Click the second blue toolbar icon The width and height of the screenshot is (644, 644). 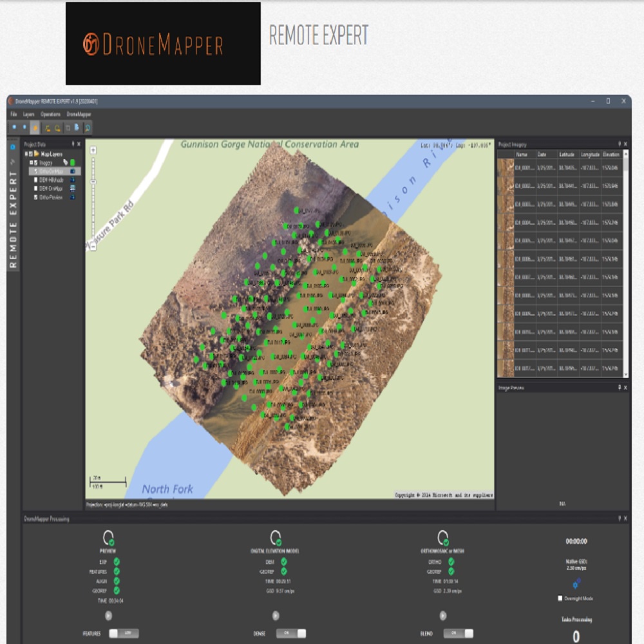(24, 128)
